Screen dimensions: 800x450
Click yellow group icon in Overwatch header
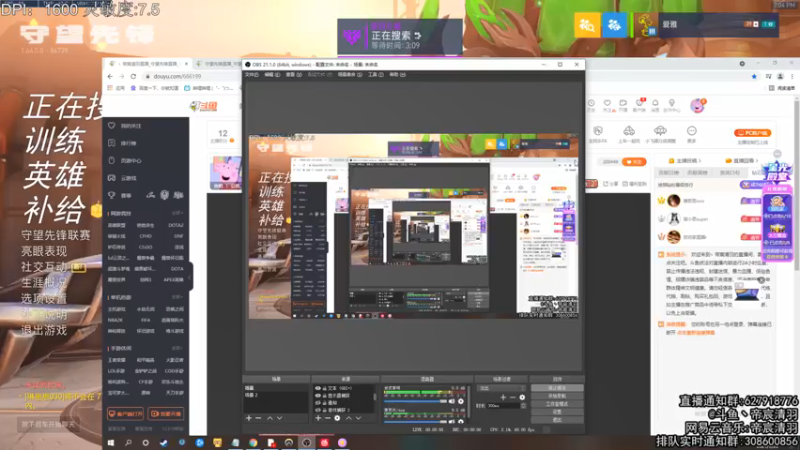pos(587,24)
